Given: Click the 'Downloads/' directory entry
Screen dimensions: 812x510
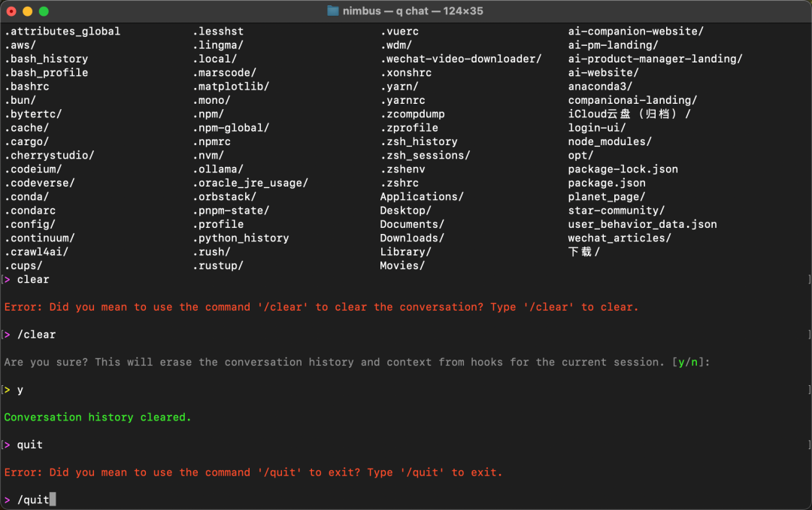Looking at the screenshot, I should coord(412,238).
